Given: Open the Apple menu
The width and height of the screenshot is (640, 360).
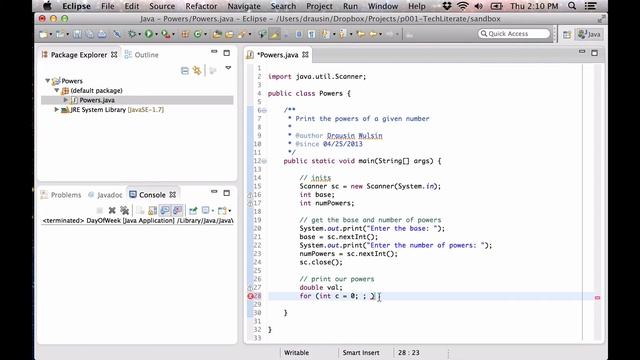Looking at the screenshot, I should 47,6.
